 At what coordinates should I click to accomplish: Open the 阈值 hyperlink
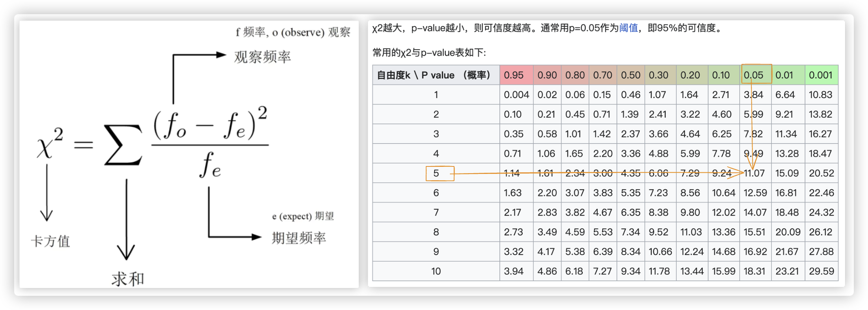[x=628, y=28]
